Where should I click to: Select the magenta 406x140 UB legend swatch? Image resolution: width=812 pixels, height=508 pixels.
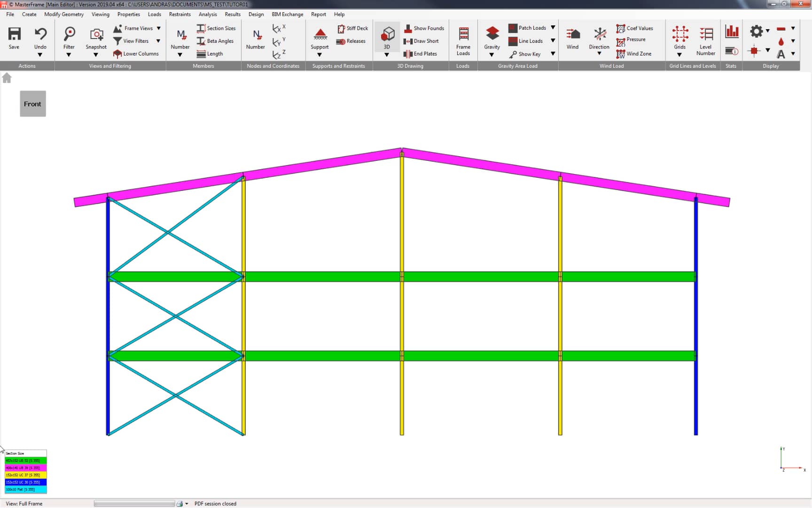[26, 468]
